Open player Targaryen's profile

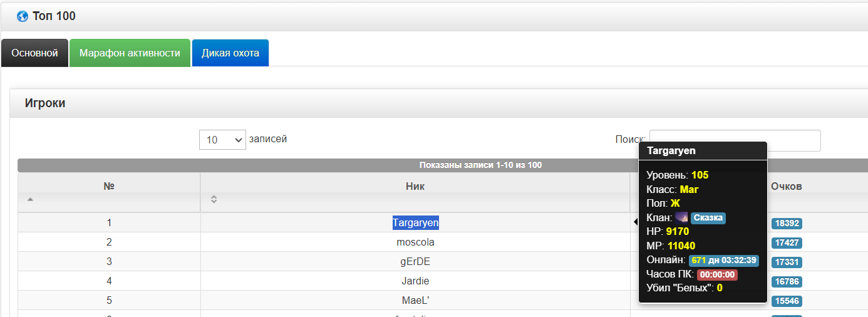(415, 222)
